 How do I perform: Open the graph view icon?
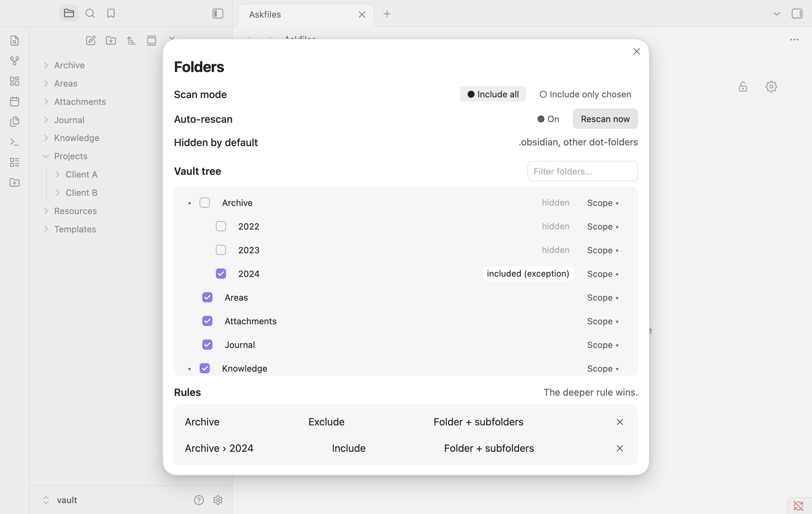point(15,61)
